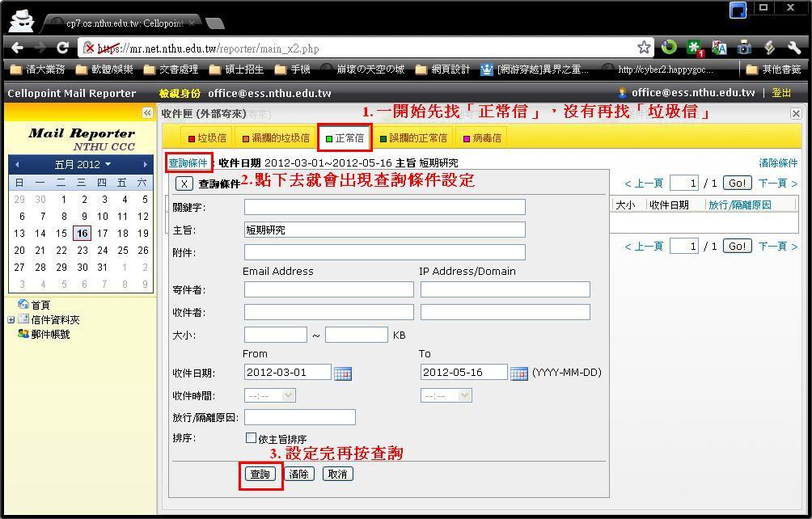Click the 清除條件 link
The height and width of the screenshot is (519, 812).
pyautogui.click(x=778, y=163)
